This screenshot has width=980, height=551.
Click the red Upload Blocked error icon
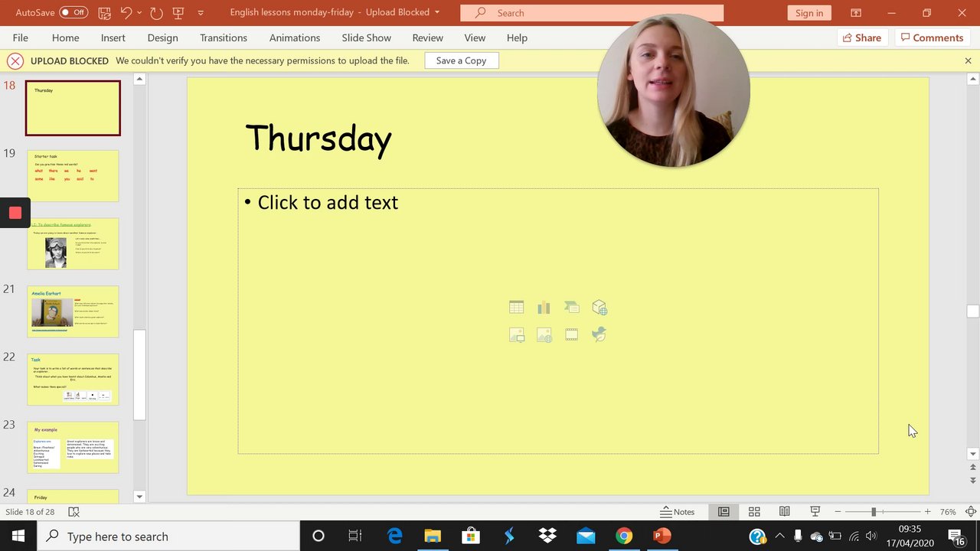pyautogui.click(x=15, y=60)
